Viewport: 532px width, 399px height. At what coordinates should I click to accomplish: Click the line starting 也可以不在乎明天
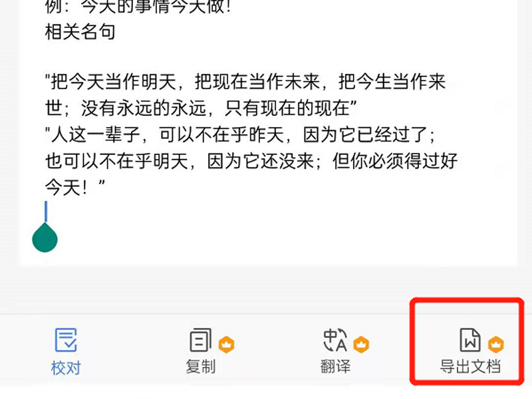(251, 161)
